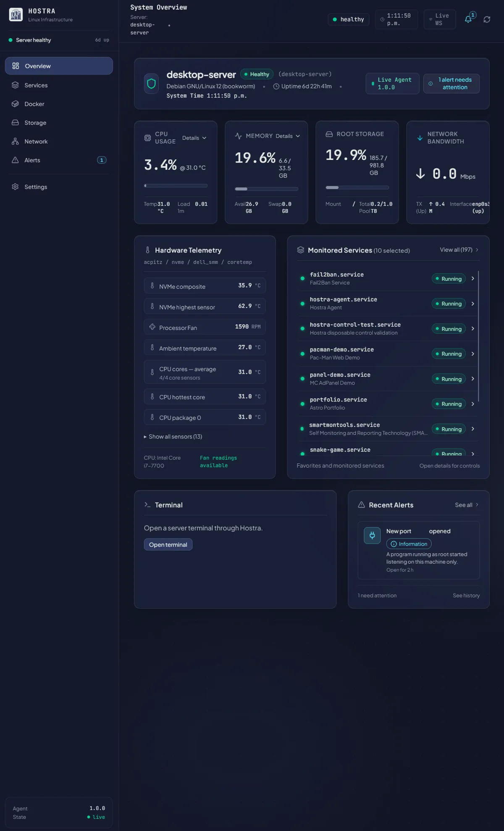
Task: Open Settings in sidebar
Action: pos(59,187)
